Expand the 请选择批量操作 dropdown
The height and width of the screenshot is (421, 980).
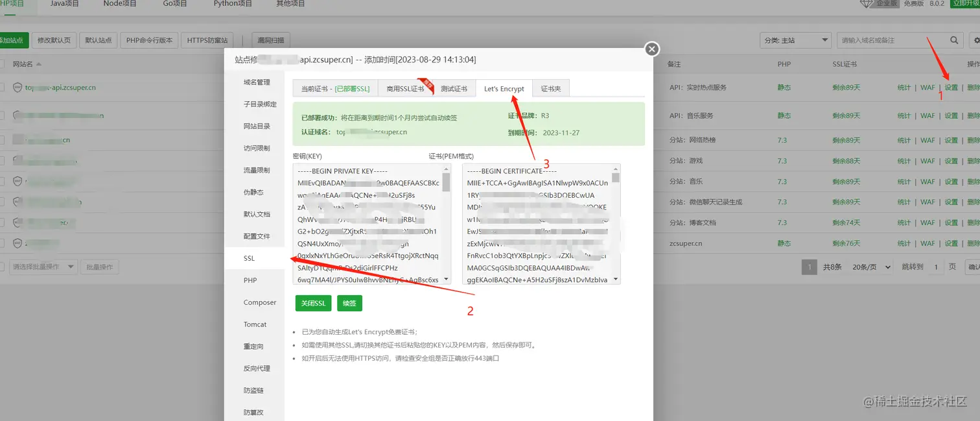tap(43, 267)
